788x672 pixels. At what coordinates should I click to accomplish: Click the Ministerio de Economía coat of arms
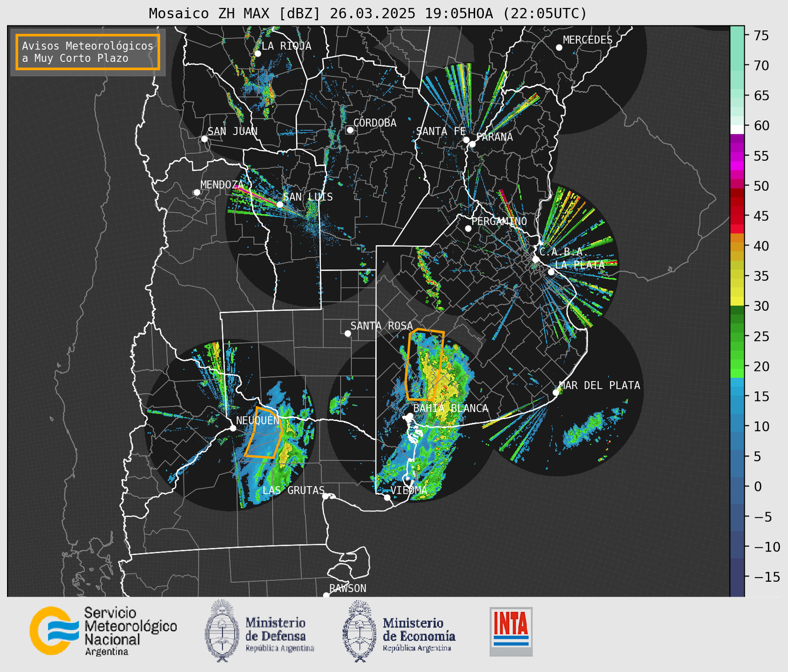(x=359, y=631)
